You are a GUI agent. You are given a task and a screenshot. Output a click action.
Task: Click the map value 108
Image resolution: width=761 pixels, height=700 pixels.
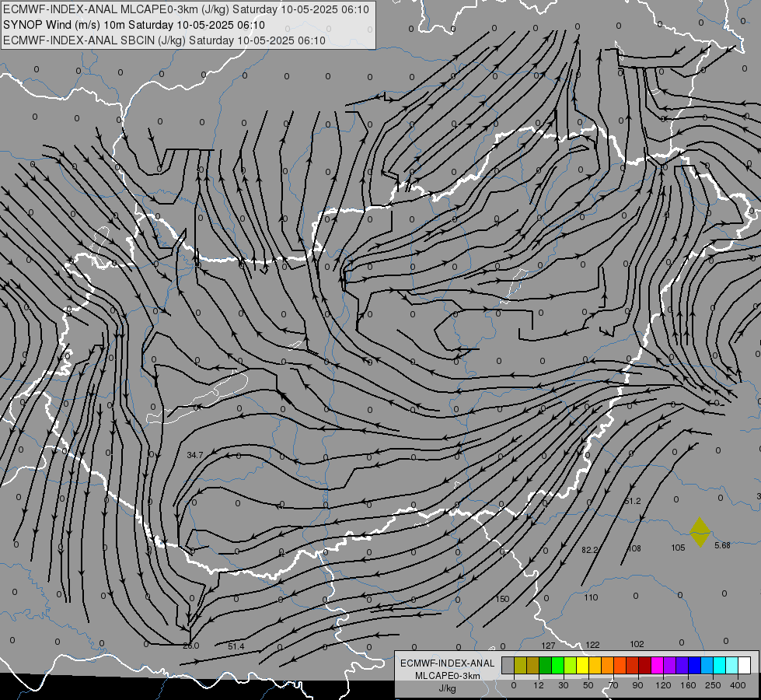[634, 548]
